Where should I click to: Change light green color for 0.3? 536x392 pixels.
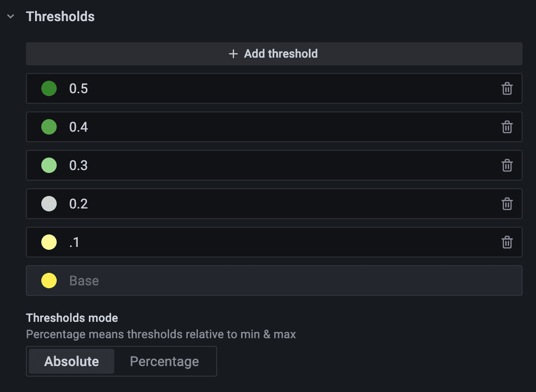click(49, 166)
